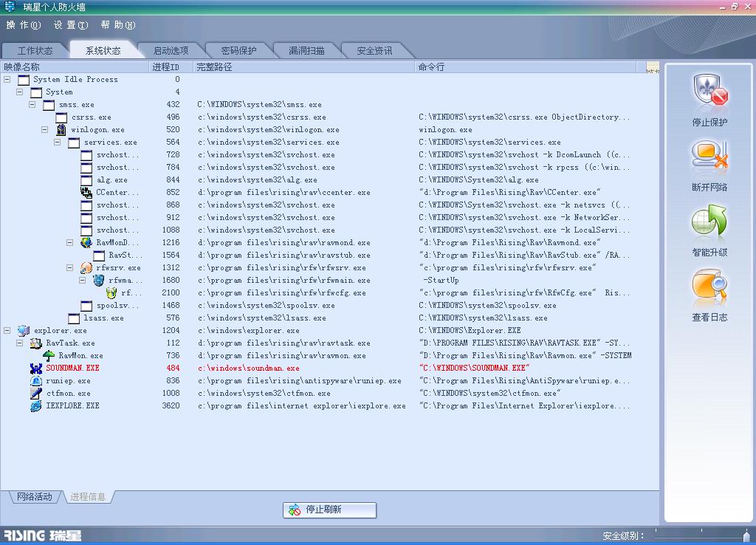Image resolution: width=756 pixels, height=545 pixels.
Task: Open the 操作 menu
Action: tap(23, 25)
